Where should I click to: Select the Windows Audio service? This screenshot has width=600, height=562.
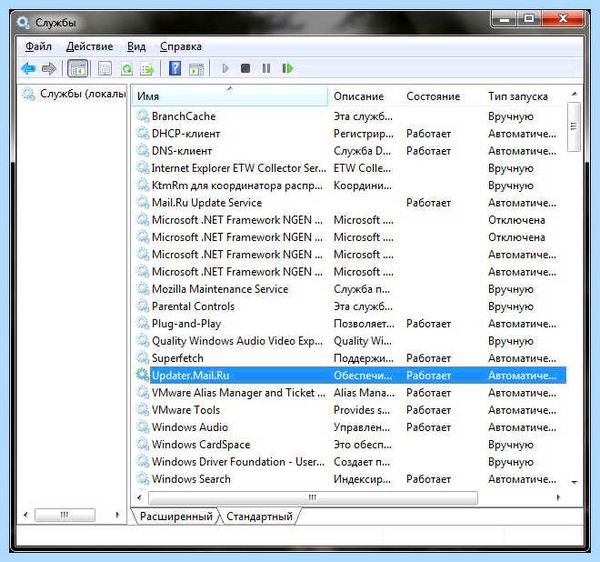[351, 427]
